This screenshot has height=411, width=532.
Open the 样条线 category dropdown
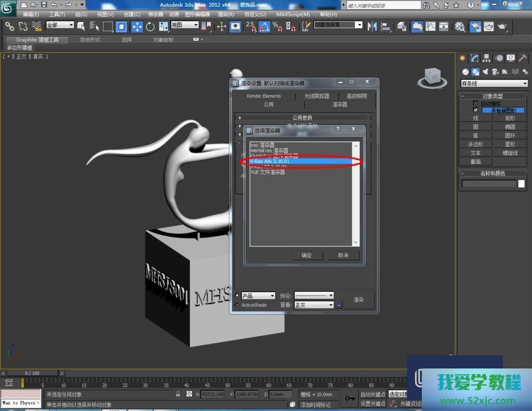coord(494,83)
